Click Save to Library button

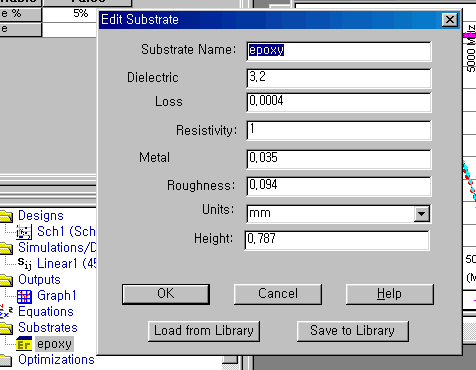[353, 331]
